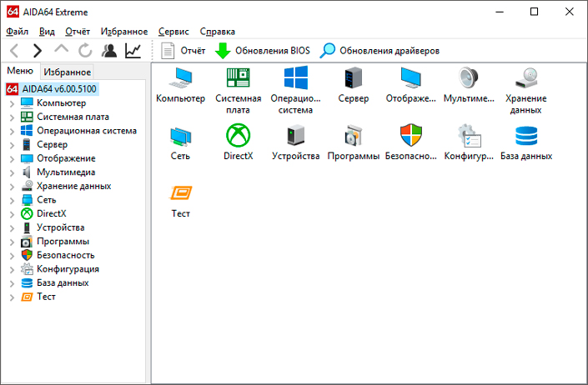
Task: Click the line graph toolbar icon
Action: (x=133, y=51)
